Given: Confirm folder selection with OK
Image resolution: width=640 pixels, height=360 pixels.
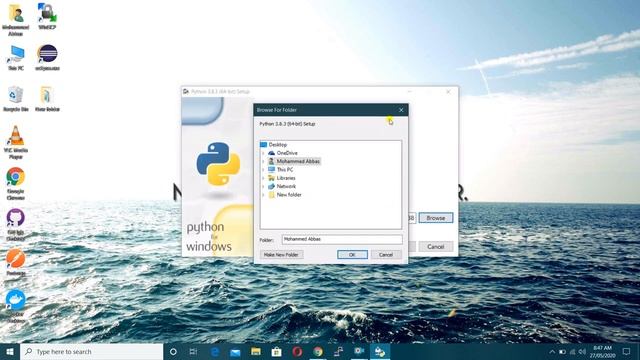Looking at the screenshot, I should [x=352, y=255].
